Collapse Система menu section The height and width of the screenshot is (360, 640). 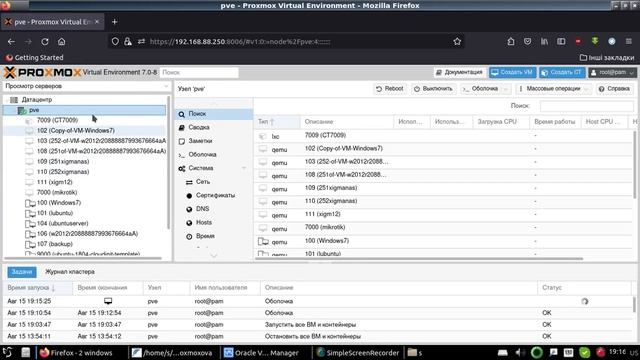244,168
